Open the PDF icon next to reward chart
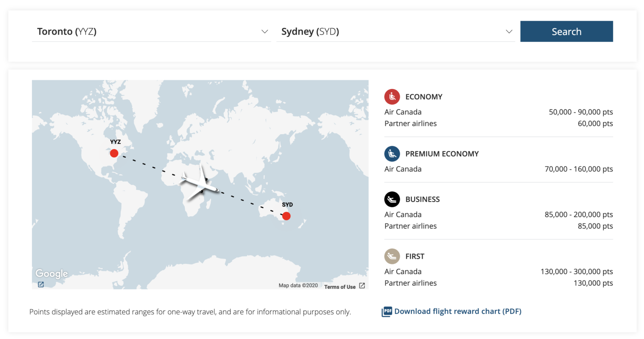Image resolution: width=644 pixels, height=339 pixels. click(387, 311)
